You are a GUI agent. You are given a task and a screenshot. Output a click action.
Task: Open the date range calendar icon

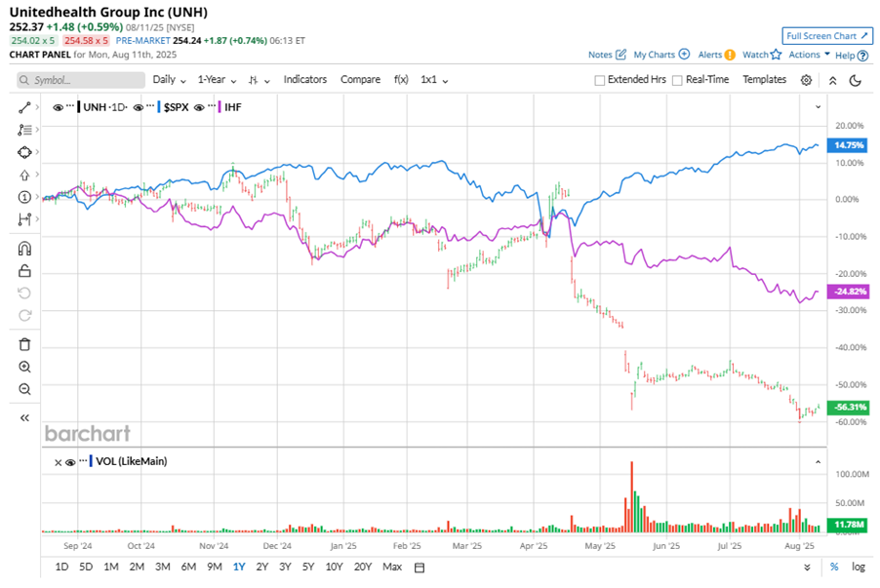420,568
